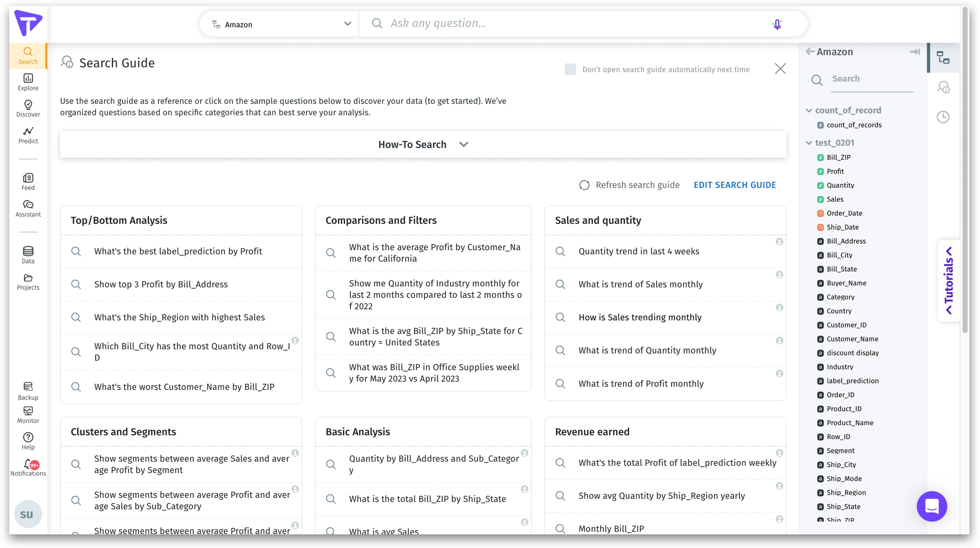Open the floating chat support bubble
Viewport: 980px width, 548px height.
pyautogui.click(x=932, y=506)
